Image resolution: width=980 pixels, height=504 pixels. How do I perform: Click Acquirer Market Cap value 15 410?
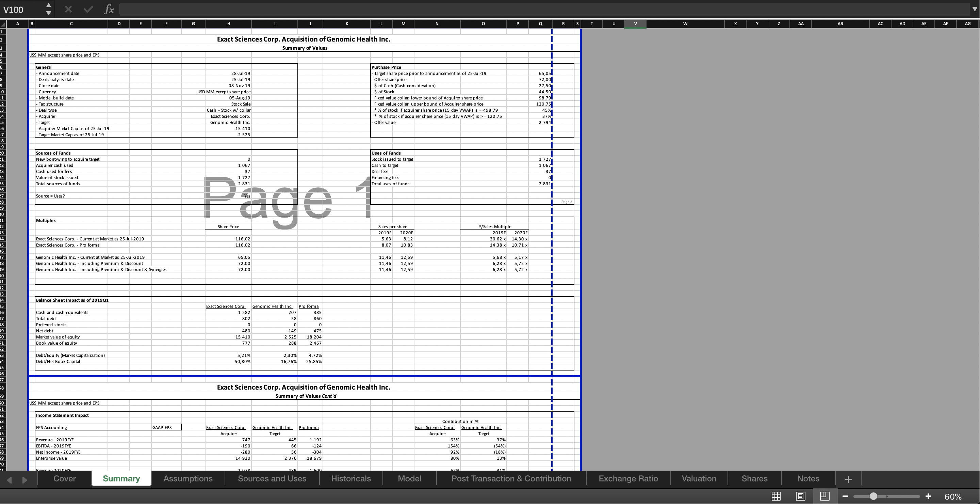[x=243, y=129]
